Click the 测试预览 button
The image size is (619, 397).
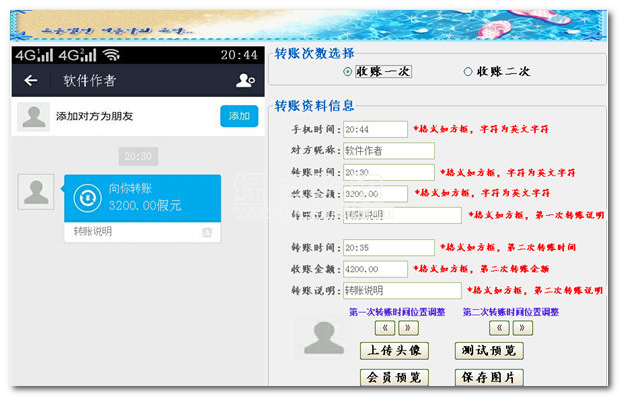pos(489,350)
